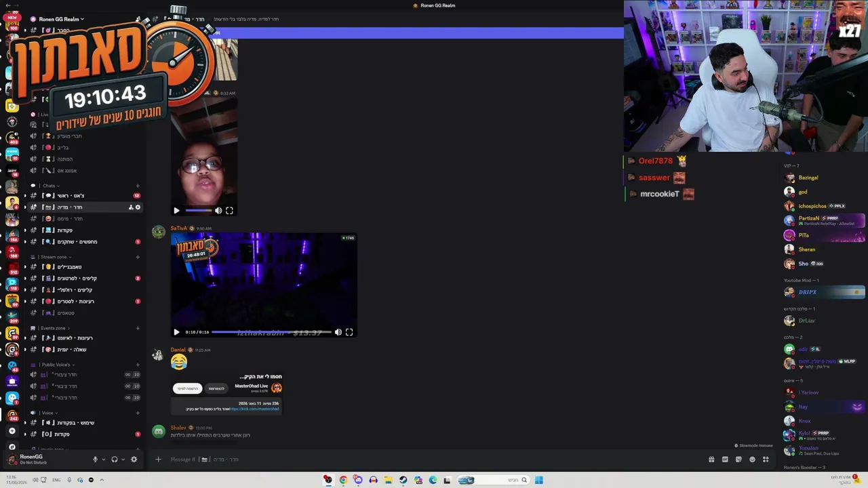Viewport: 868px width, 488px height.
Task: Seek on SaTivA video progress bar
Action: (x=271, y=332)
